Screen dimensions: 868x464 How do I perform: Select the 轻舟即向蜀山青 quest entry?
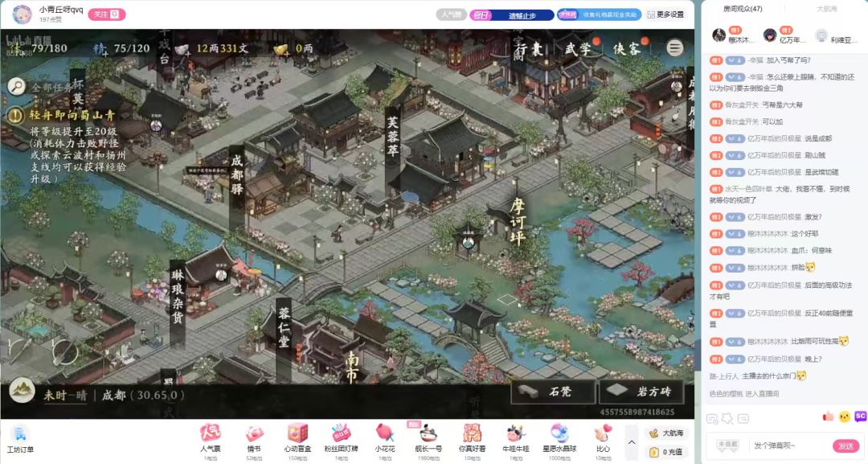tap(72, 115)
